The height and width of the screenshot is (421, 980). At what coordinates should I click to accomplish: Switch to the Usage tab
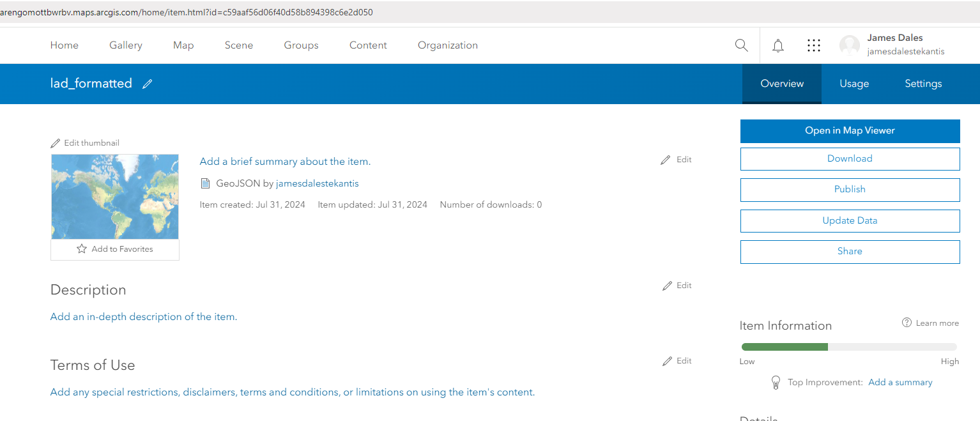pos(854,84)
